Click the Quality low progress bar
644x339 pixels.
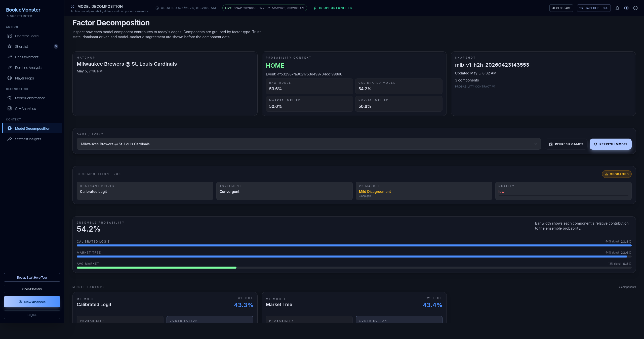(563, 195)
